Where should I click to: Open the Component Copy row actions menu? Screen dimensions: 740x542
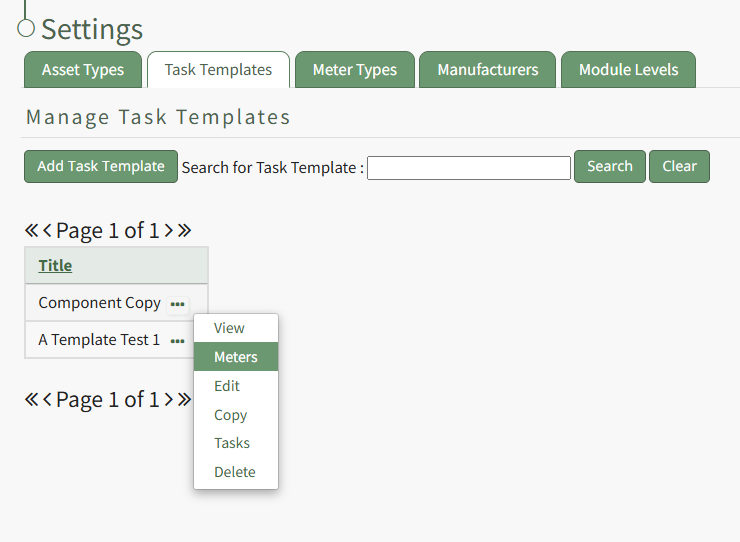tap(177, 303)
